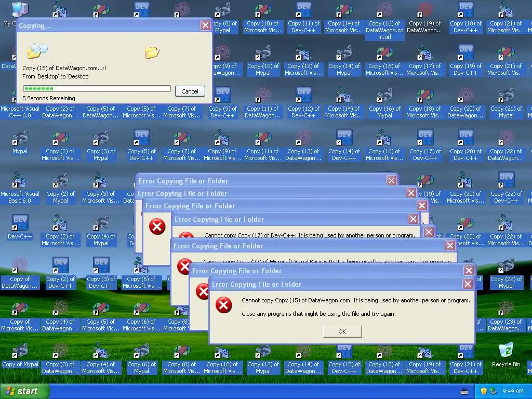Select Copy (4) of DataWagon shortcut

click(60, 316)
